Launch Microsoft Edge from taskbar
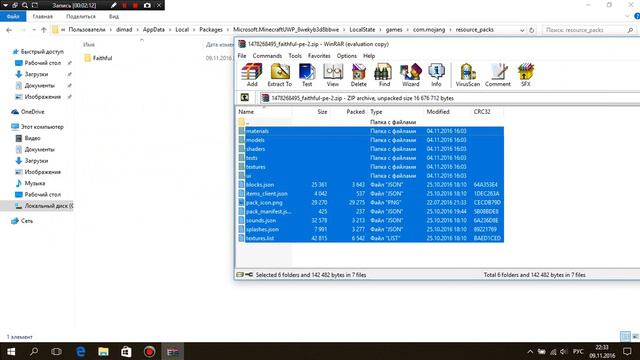 81,351
